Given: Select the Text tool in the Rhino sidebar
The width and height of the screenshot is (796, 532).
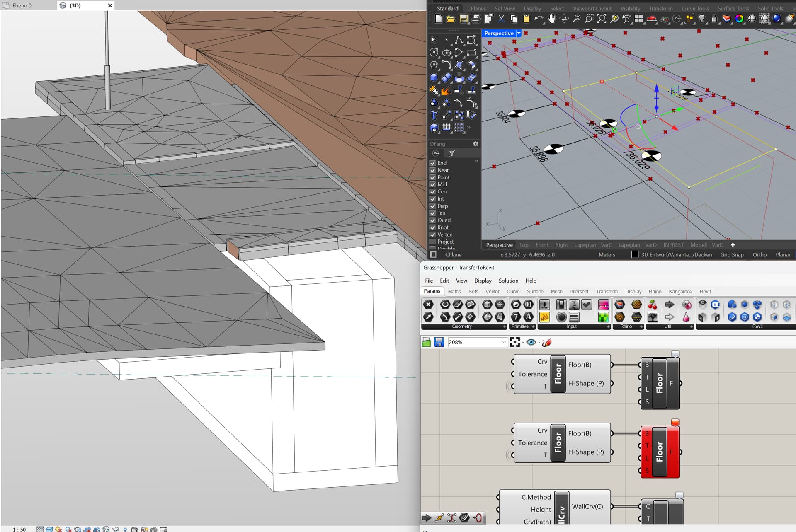Looking at the screenshot, I should pyautogui.click(x=434, y=115).
